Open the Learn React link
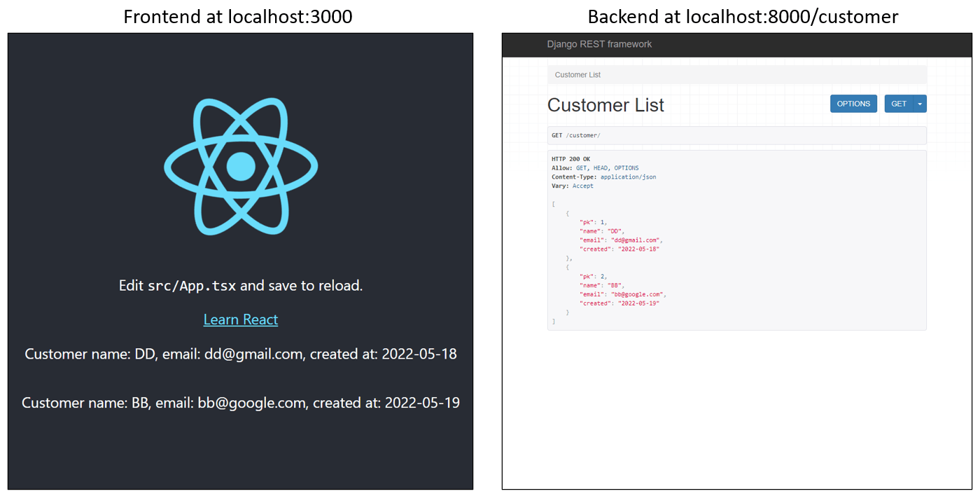Screen dimensions: 980x496 pyautogui.click(x=241, y=319)
